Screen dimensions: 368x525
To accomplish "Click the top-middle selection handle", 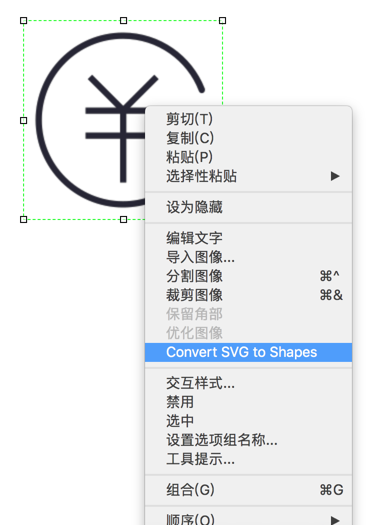I will 123,21.
